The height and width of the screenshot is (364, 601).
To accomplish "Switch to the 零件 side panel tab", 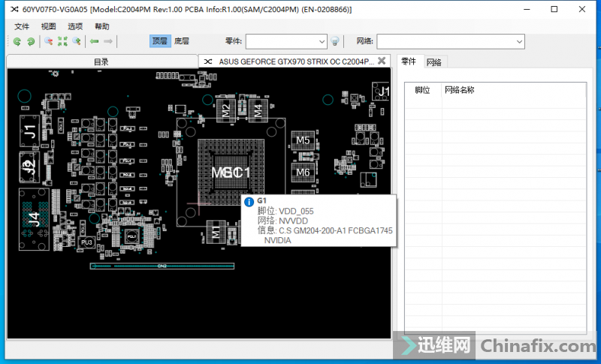I will pyautogui.click(x=409, y=62).
